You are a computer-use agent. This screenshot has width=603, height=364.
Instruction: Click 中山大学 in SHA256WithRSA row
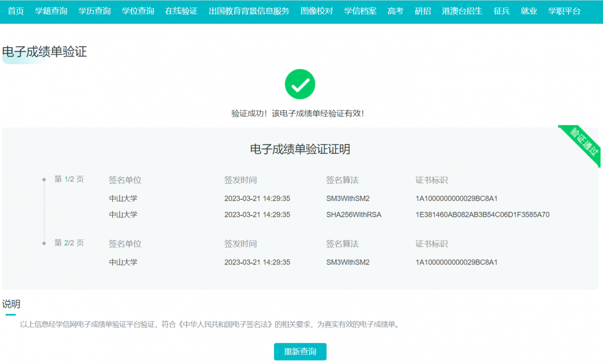click(x=123, y=214)
